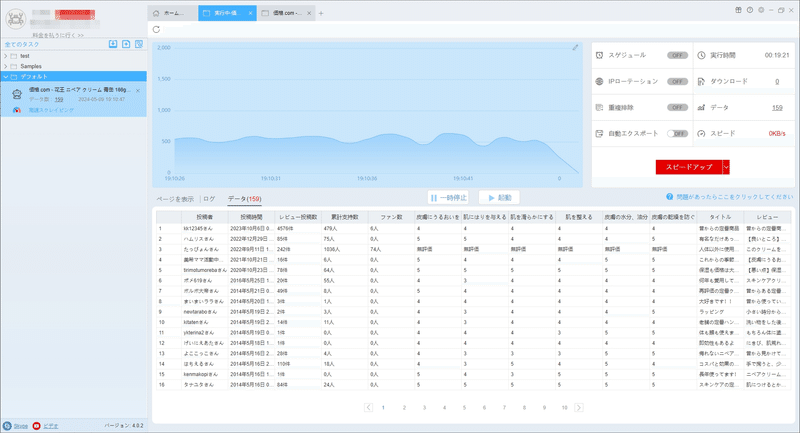
Task: Collapse the デフォルト folder
Action: coord(6,77)
